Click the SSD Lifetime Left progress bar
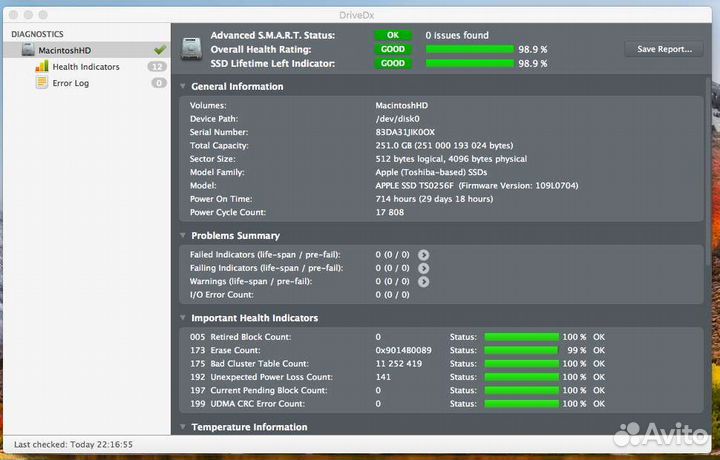The height and width of the screenshot is (460, 720). pyautogui.click(x=470, y=63)
